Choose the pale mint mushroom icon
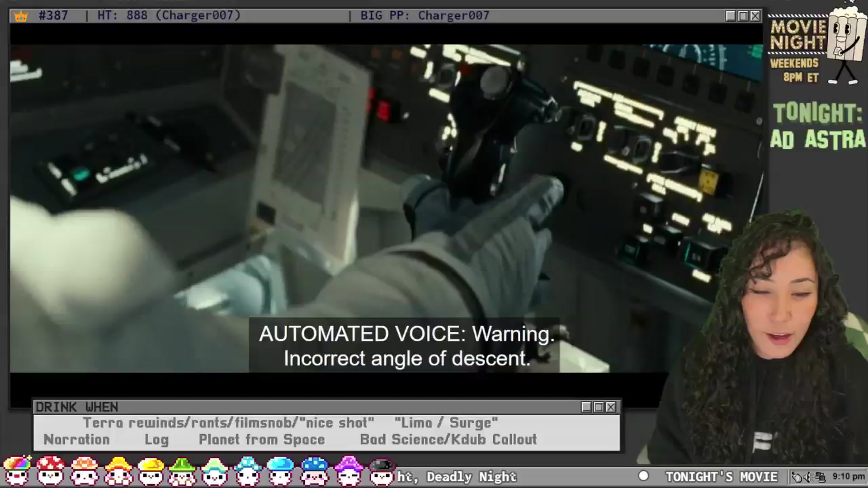 tap(215, 471)
